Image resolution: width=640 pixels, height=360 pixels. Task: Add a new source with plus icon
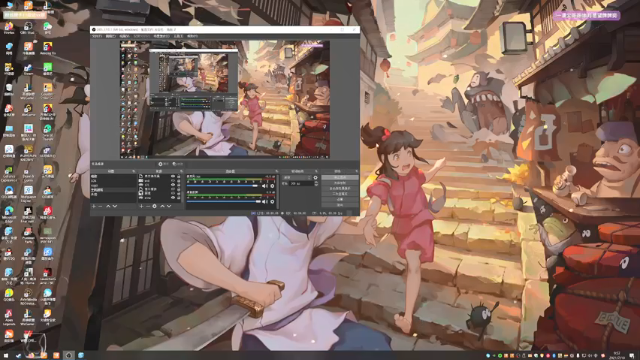coord(141,206)
